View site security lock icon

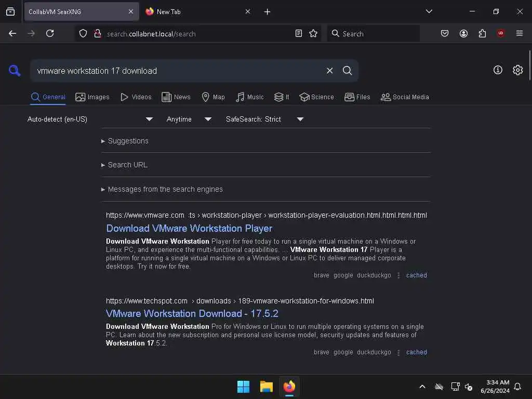[97, 33]
